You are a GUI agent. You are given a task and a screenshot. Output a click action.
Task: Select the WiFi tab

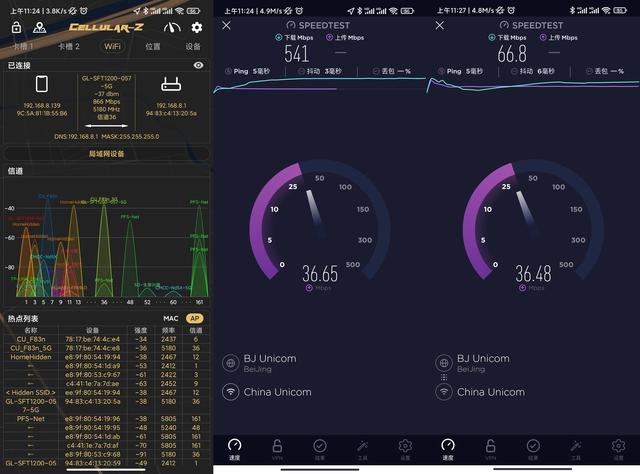point(112,46)
